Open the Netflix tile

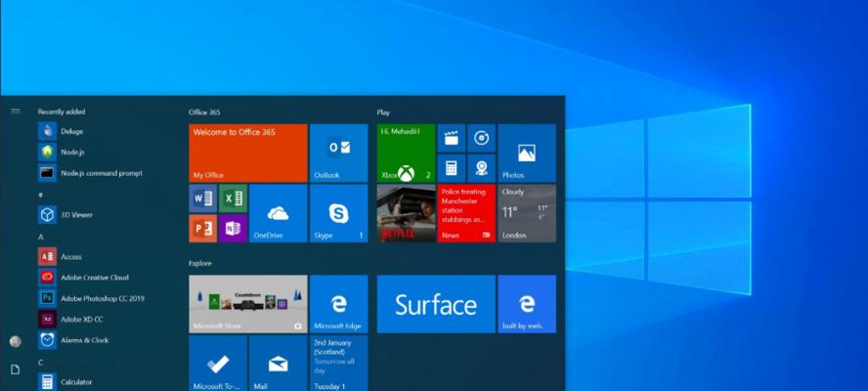[x=406, y=213]
